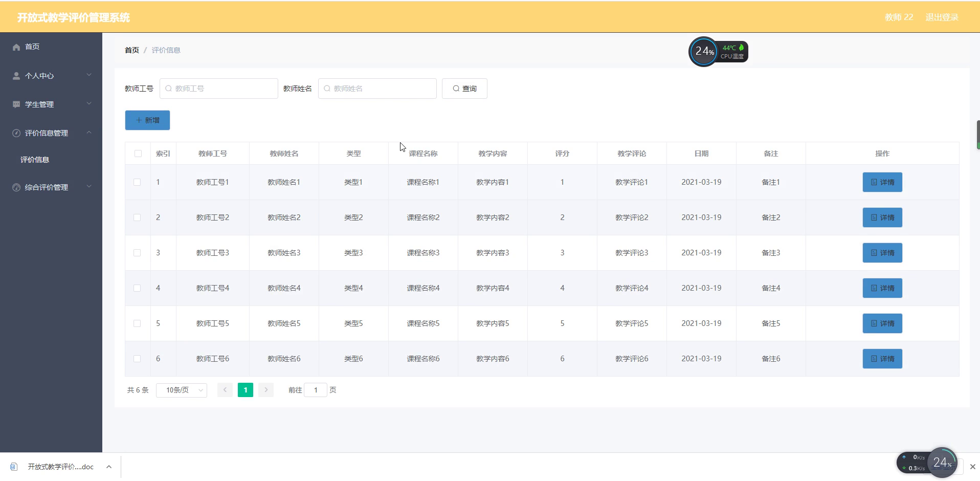This screenshot has height=481, width=980.
Task: Open 详情 for 教师工号4 row
Action: (882, 288)
